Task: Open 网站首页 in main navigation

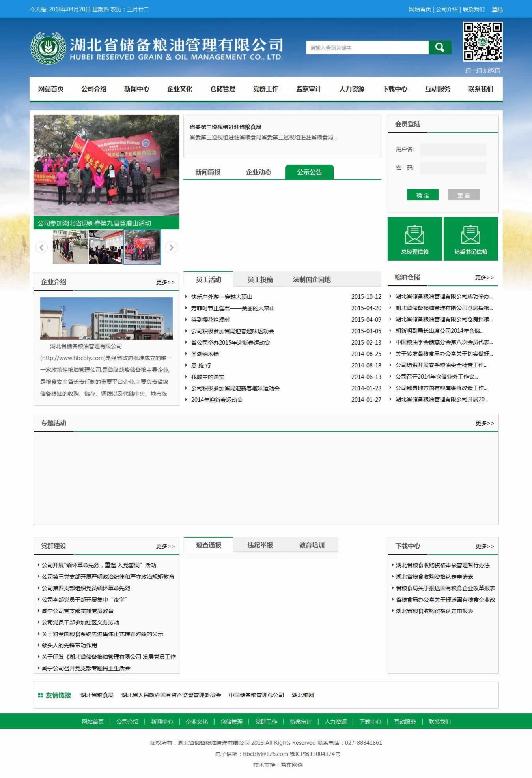Action: pyautogui.click(x=51, y=89)
